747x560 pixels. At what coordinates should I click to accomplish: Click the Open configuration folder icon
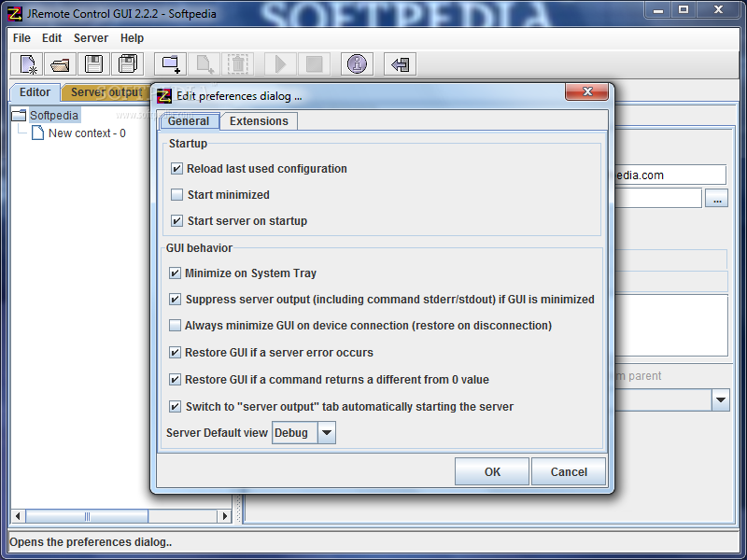(61, 63)
